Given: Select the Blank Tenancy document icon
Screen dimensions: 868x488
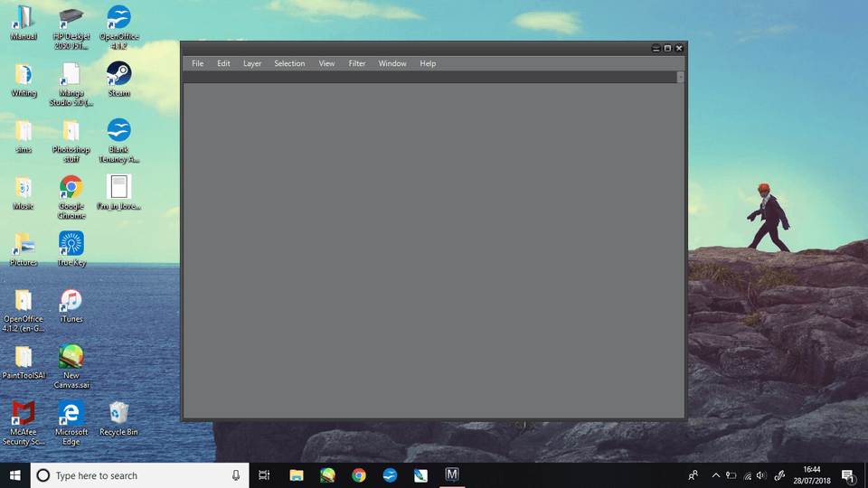Looking at the screenshot, I should click(118, 141).
